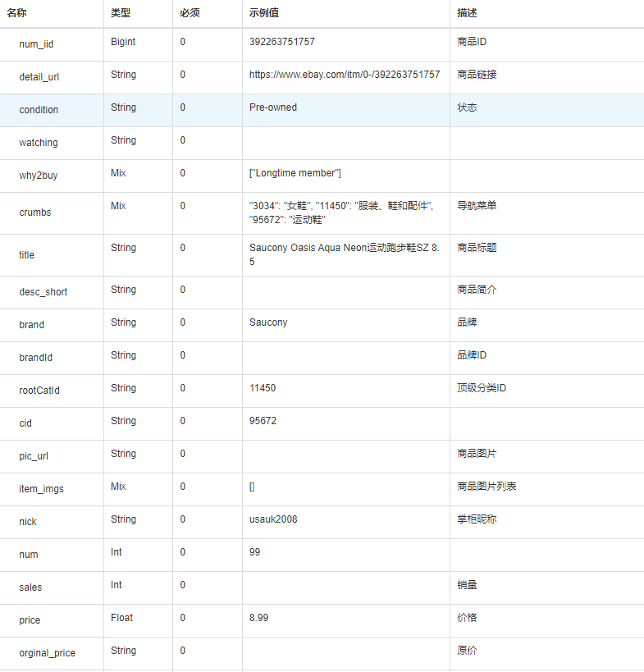Click the 商品简介 description

click(477, 290)
